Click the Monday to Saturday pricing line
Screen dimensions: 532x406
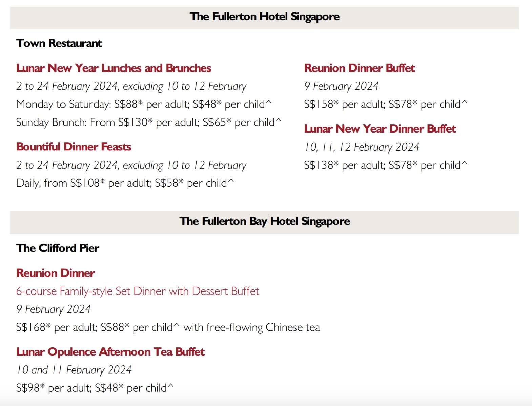pos(144,104)
